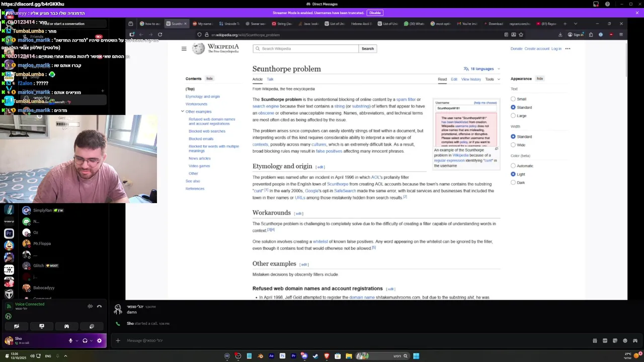
Task: Select Light color mode
Action: point(513,174)
